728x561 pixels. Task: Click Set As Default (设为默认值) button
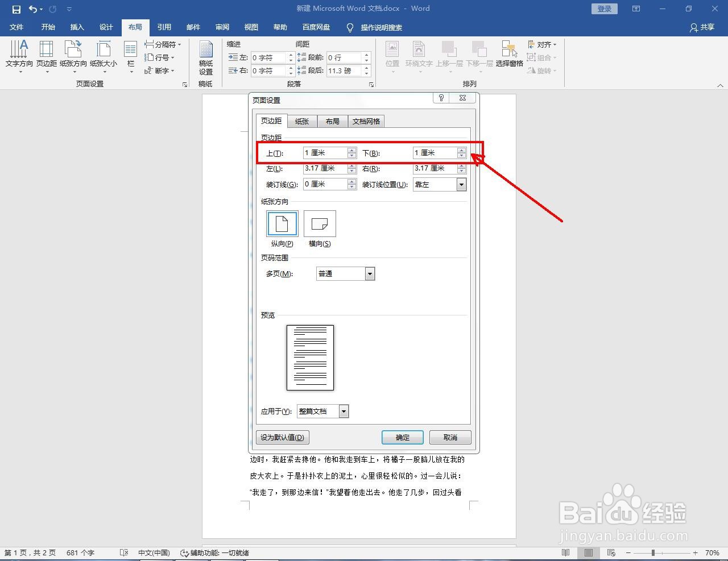283,438
